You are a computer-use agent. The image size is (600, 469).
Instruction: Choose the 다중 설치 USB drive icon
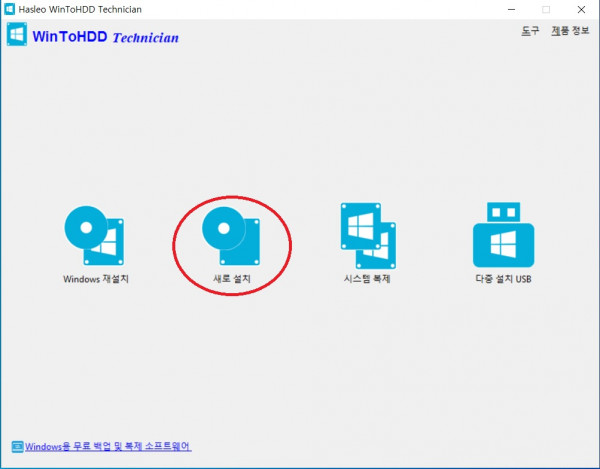click(503, 234)
